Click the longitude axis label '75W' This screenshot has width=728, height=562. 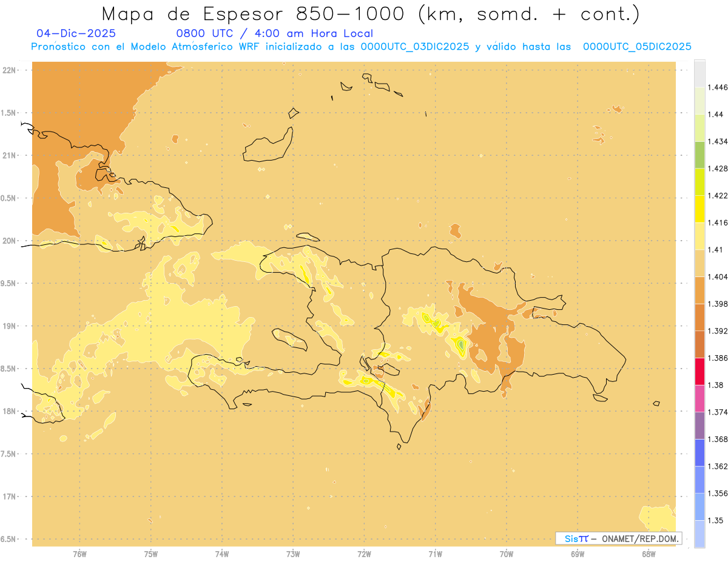tap(151, 554)
